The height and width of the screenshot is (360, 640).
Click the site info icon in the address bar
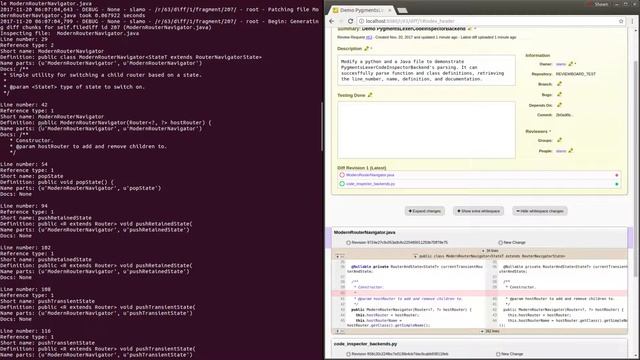tap(361, 21)
